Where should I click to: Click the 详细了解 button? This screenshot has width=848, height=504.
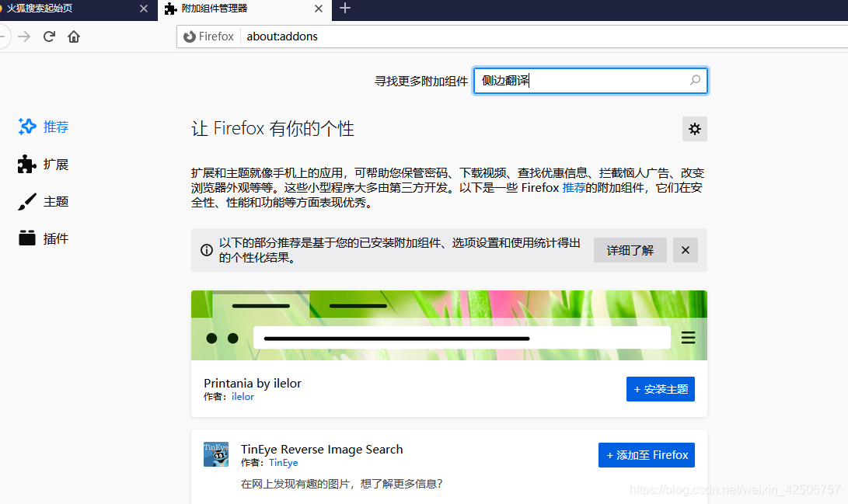point(630,250)
